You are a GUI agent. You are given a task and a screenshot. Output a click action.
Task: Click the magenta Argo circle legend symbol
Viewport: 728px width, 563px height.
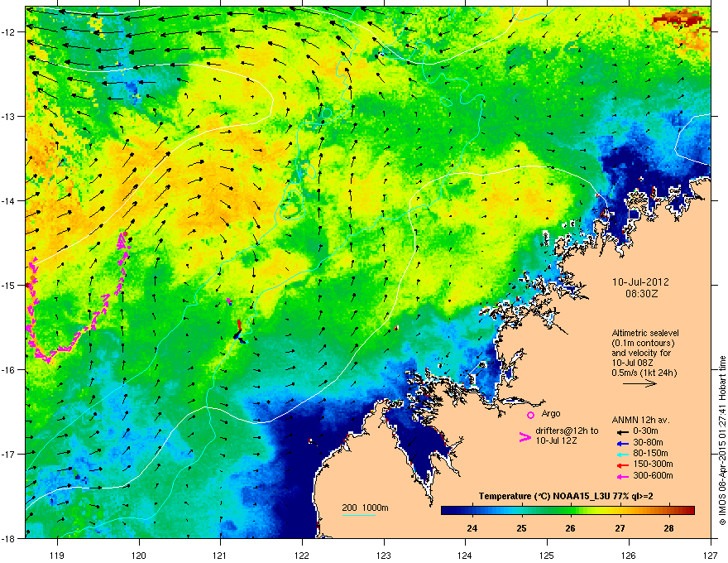pos(530,415)
